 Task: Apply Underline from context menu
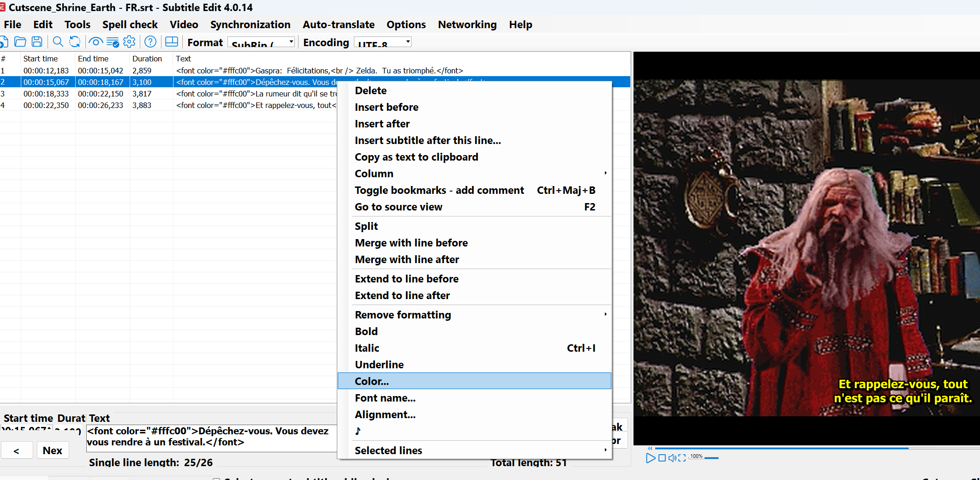point(474,365)
